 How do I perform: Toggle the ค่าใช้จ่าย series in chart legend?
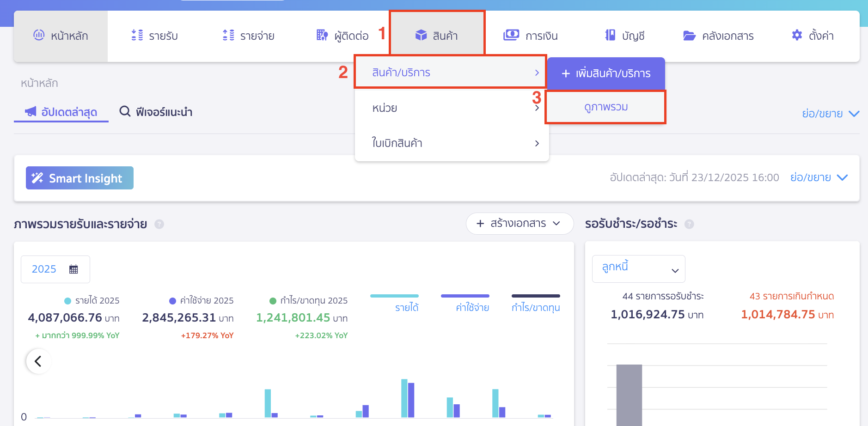click(472, 307)
